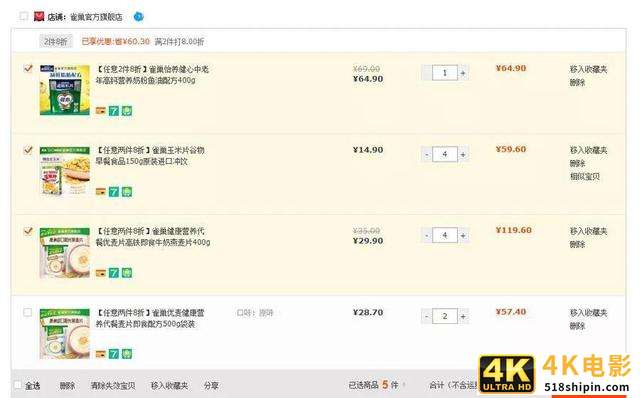Click green guarantee icon under ¥28.70 oatmeal item
The image size is (640, 398).
(127, 354)
